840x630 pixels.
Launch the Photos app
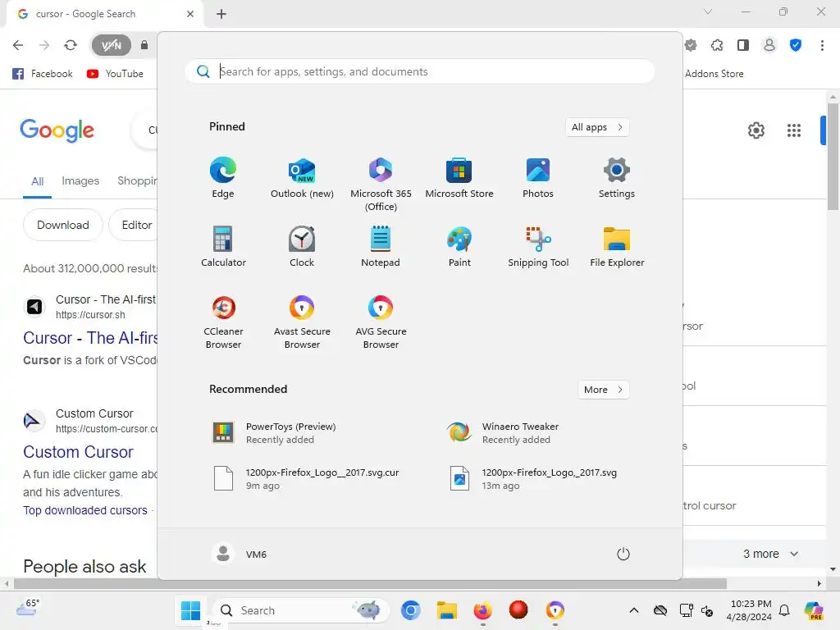pos(538,178)
